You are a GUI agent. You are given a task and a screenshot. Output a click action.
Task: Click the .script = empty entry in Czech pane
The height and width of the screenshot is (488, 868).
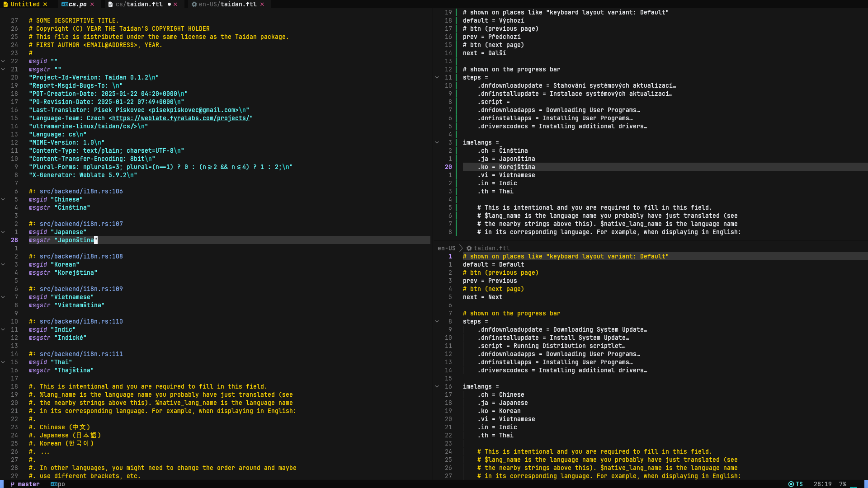494,102
